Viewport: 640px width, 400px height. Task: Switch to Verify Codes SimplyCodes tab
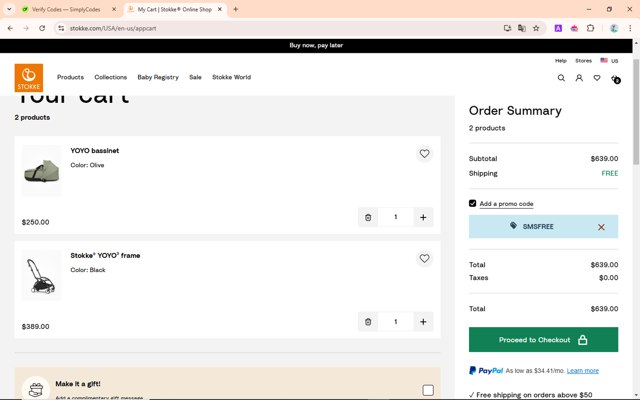point(66,9)
